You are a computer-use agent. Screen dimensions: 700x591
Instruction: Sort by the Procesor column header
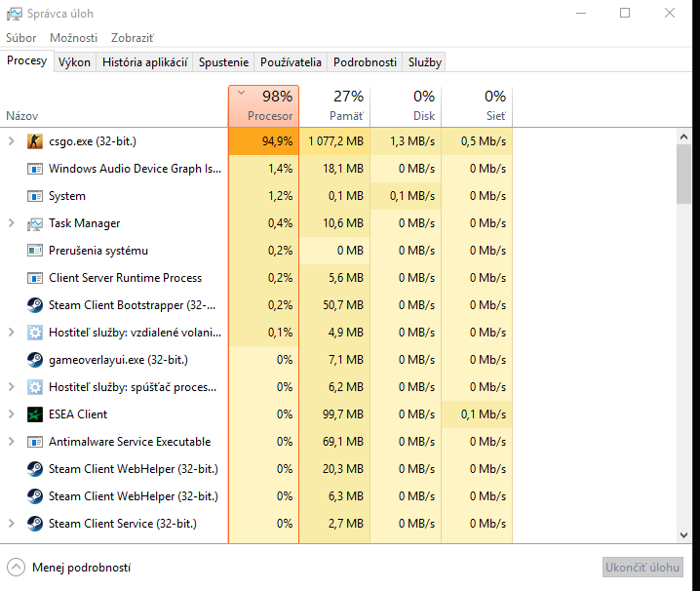point(263,106)
